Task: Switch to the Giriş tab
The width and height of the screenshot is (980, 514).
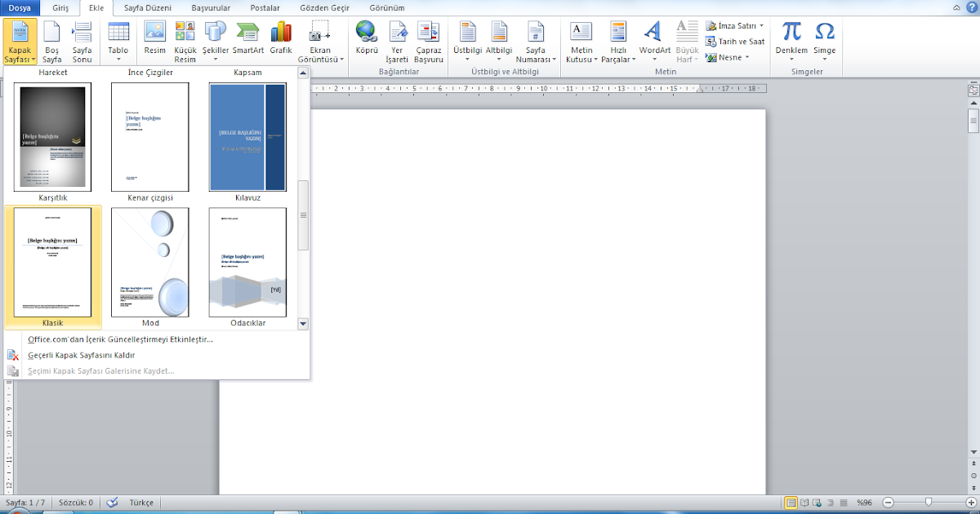Action: coord(60,8)
